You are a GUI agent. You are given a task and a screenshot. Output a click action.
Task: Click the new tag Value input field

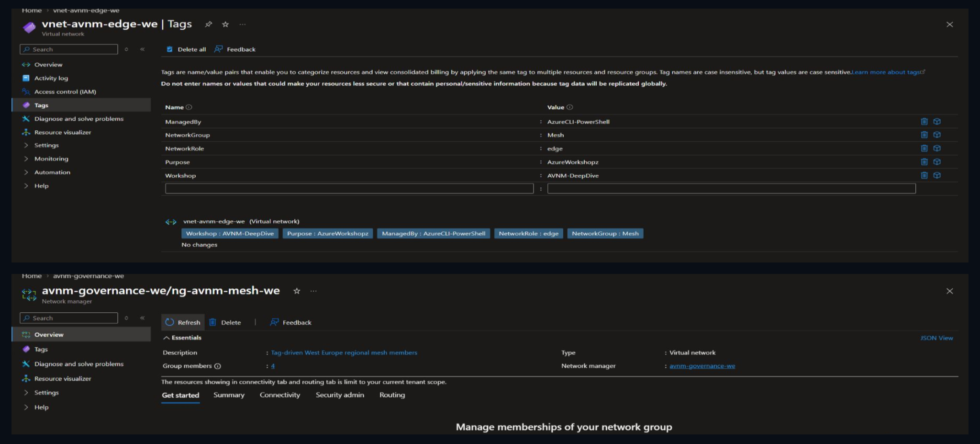click(x=731, y=189)
